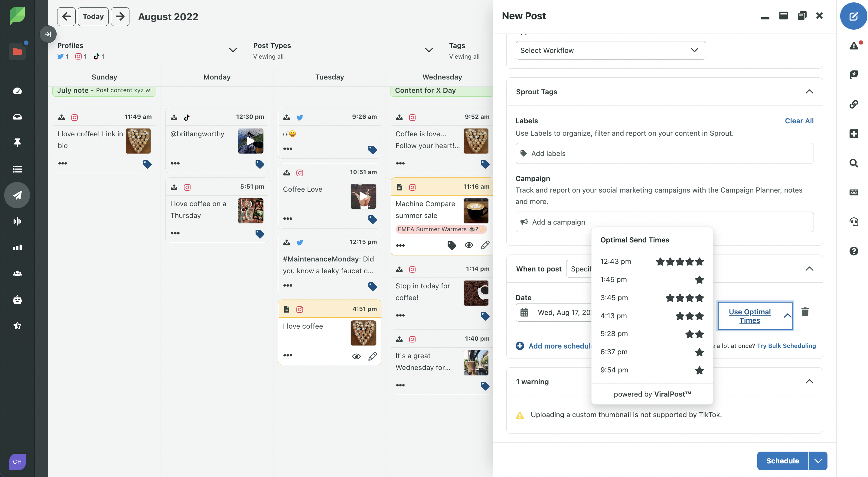This screenshot has height=477, width=868.
Task: Preview the 'I love coffee' 4:51 pm post
Action: pos(356,356)
